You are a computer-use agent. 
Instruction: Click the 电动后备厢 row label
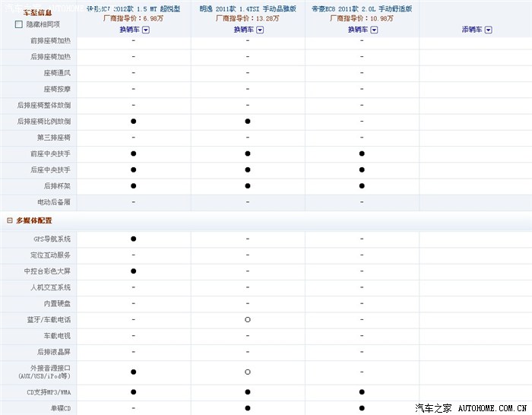[54, 202]
